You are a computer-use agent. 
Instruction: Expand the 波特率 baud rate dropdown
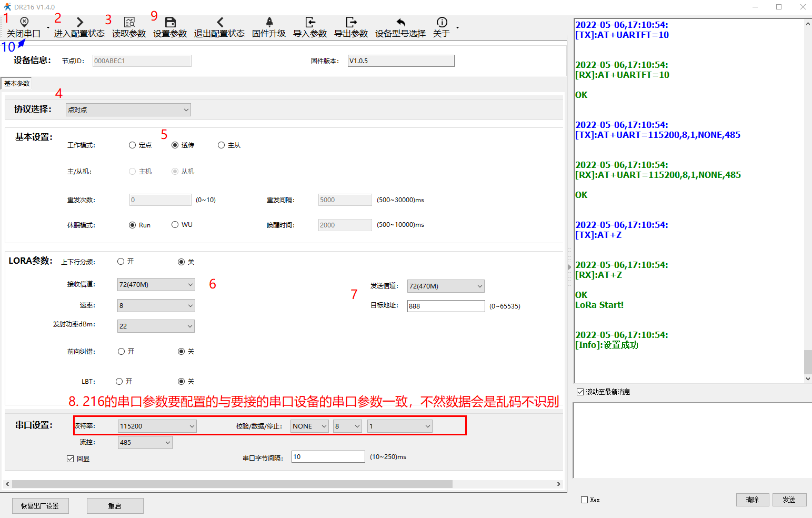[157, 426]
